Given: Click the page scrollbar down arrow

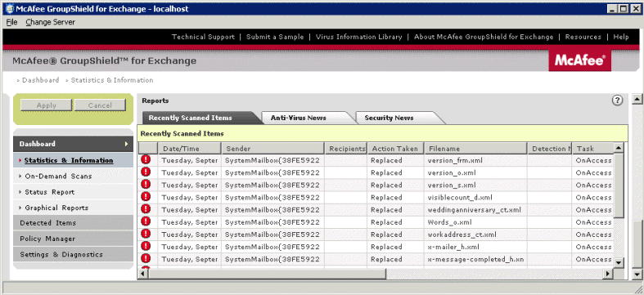Looking at the screenshot, I should pyautogui.click(x=636, y=275).
